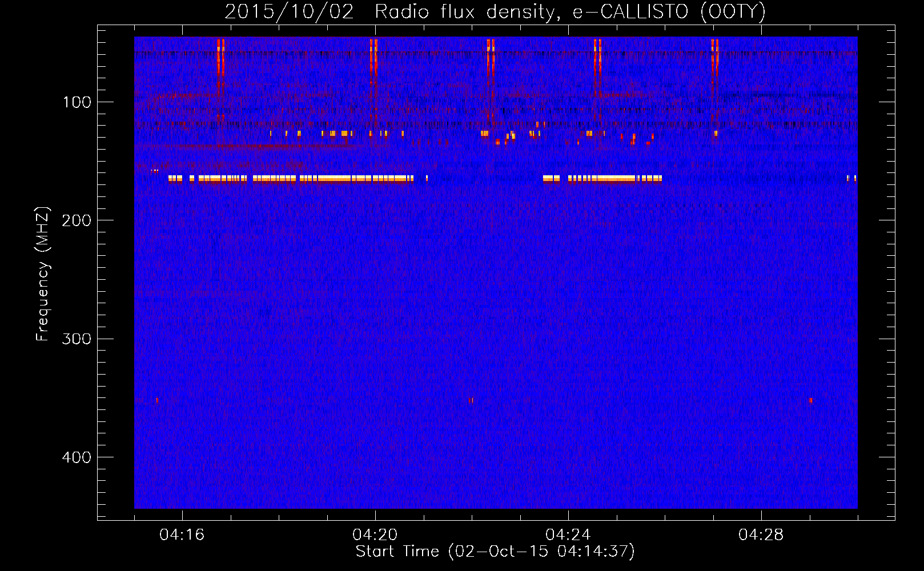The height and width of the screenshot is (571, 924).
Task: Click the 04:24 time tick label
Action: [568, 534]
